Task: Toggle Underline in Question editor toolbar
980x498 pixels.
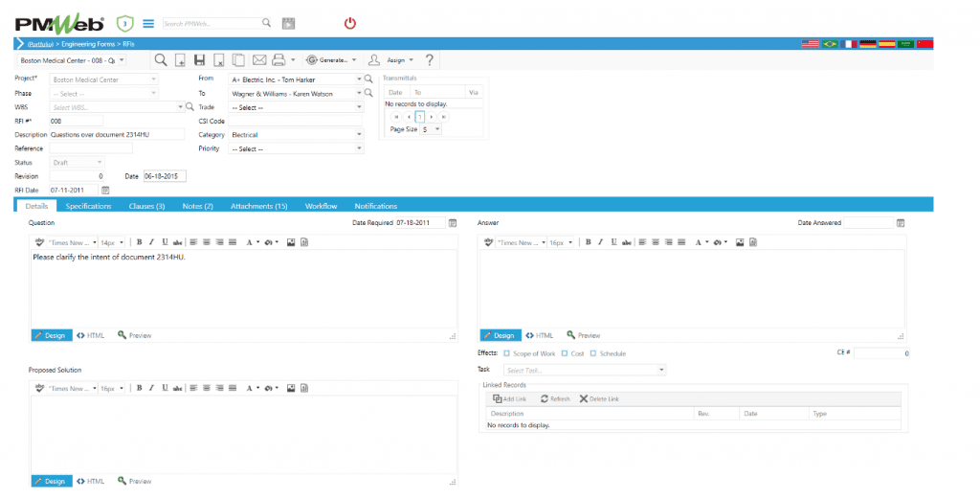Action: [165, 242]
